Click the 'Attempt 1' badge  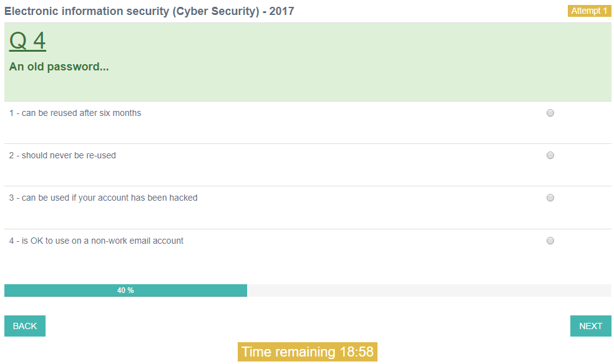[588, 11]
